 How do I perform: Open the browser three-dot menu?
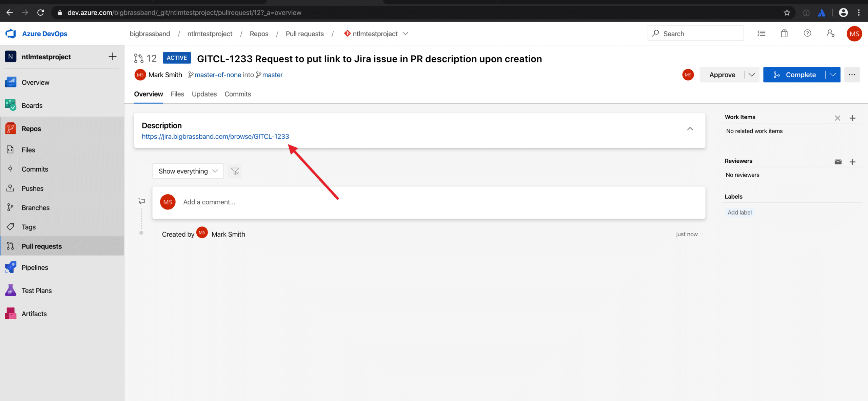pos(859,13)
